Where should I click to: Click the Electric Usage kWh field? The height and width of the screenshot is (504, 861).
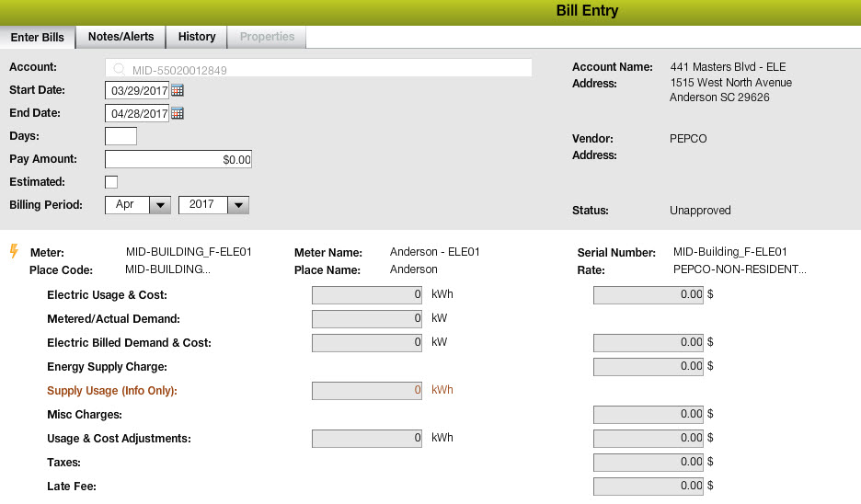[x=368, y=295]
